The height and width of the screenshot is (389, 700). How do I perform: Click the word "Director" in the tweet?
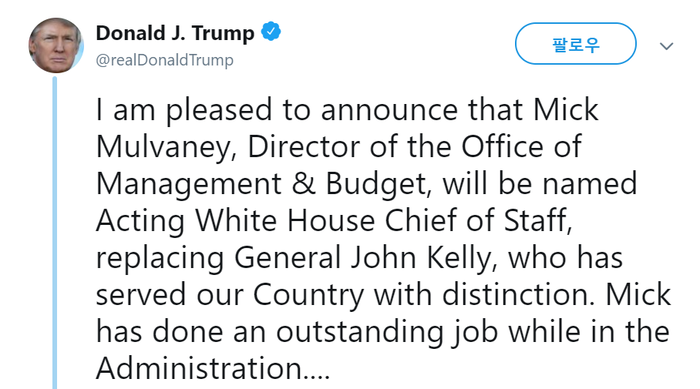(x=304, y=146)
